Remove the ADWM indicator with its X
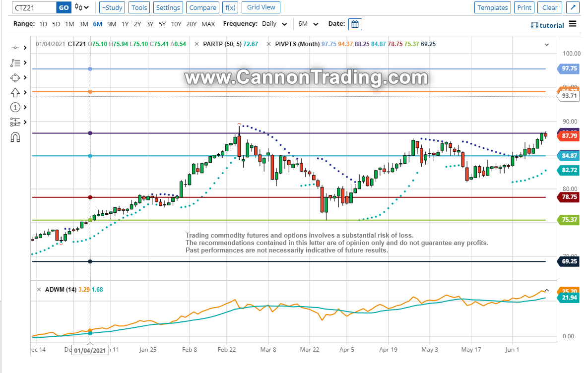This screenshot has width=588, height=373. point(39,289)
